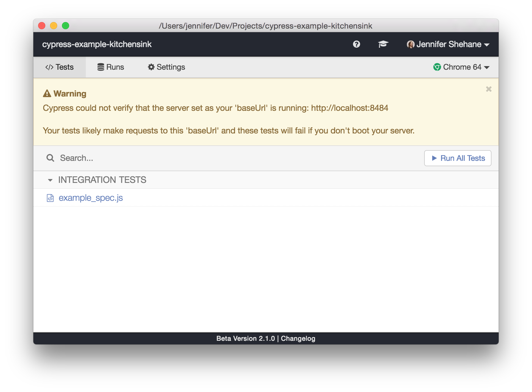This screenshot has height=392, width=532.
Task: Click the Runs database icon
Action: click(100, 67)
